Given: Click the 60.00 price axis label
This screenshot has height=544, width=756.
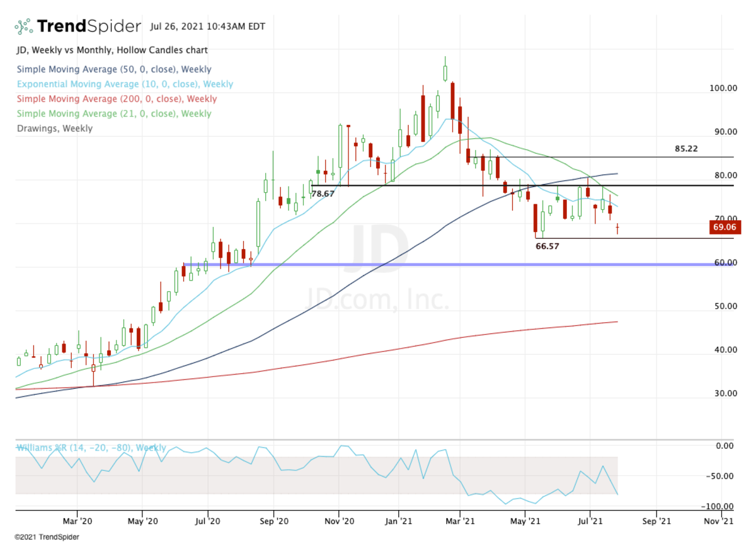Looking at the screenshot, I should click(x=724, y=263).
